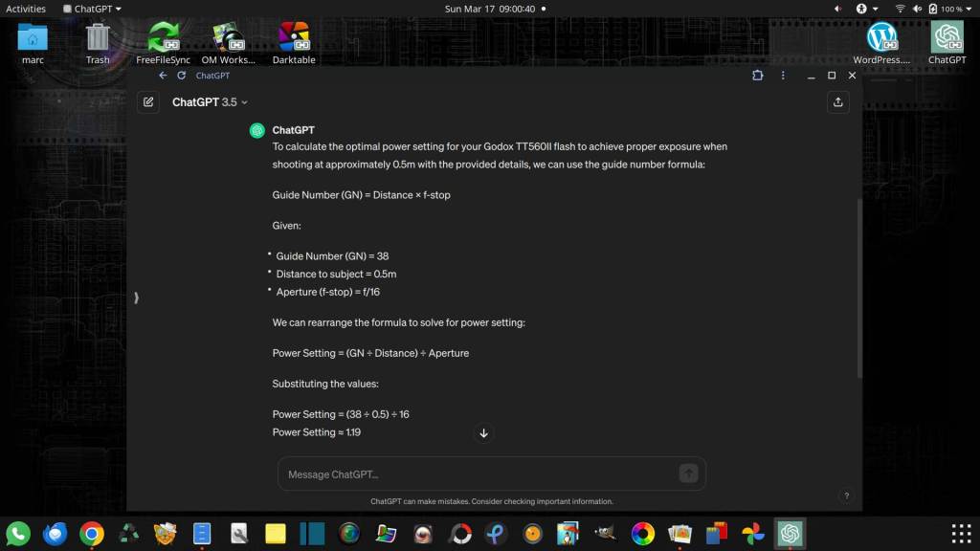Image resolution: width=980 pixels, height=551 pixels.
Task: Open the pinwheel photos app in dock
Action: pos(753,534)
